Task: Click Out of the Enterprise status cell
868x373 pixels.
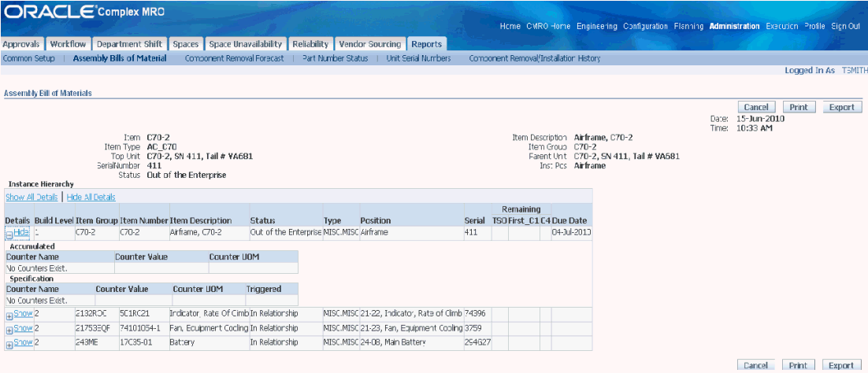Action: pos(286,232)
